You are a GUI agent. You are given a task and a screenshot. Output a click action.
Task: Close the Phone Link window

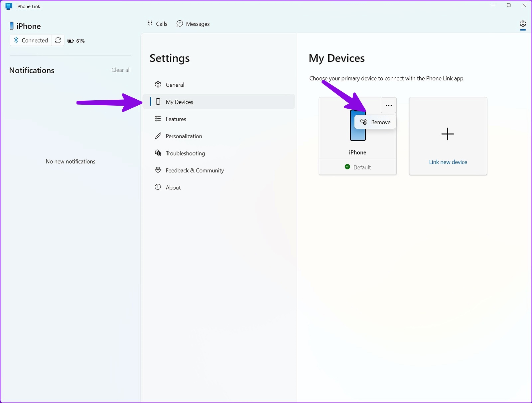(x=524, y=5)
